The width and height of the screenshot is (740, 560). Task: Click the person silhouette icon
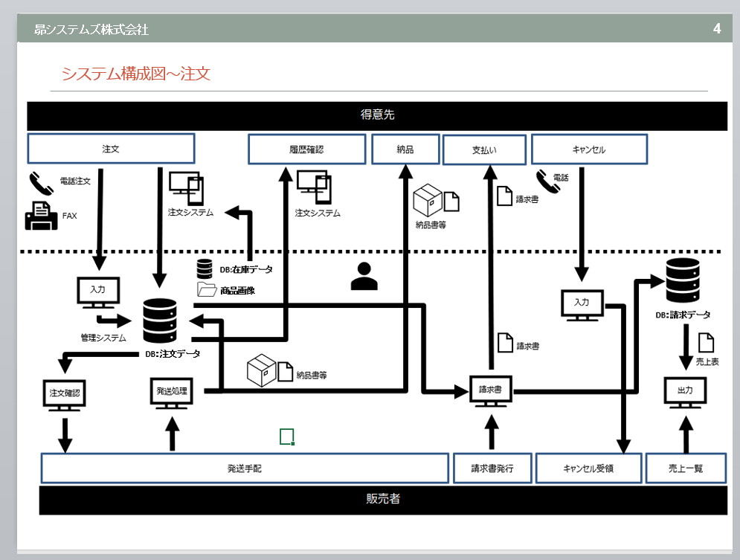click(x=364, y=276)
